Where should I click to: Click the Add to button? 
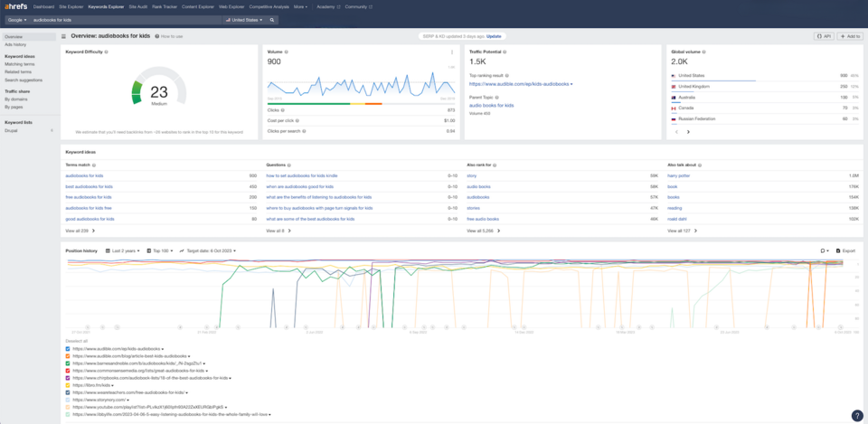[849, 36]
